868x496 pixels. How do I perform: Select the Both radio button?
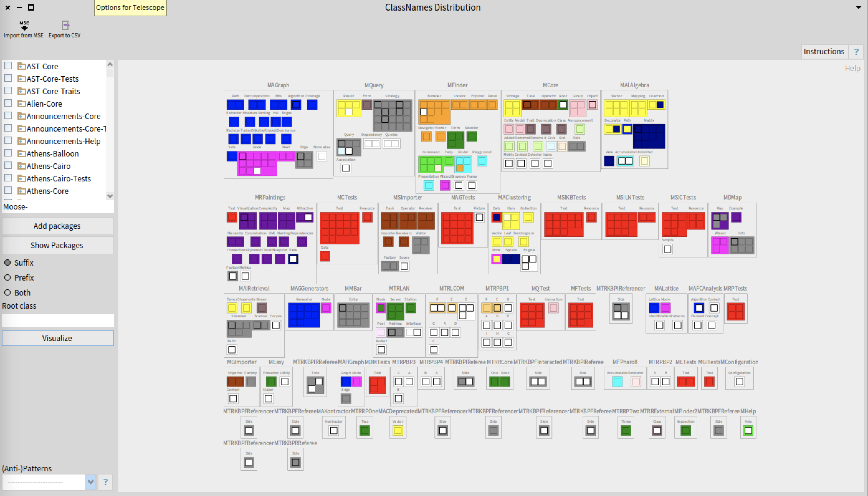tap(8, 292)
